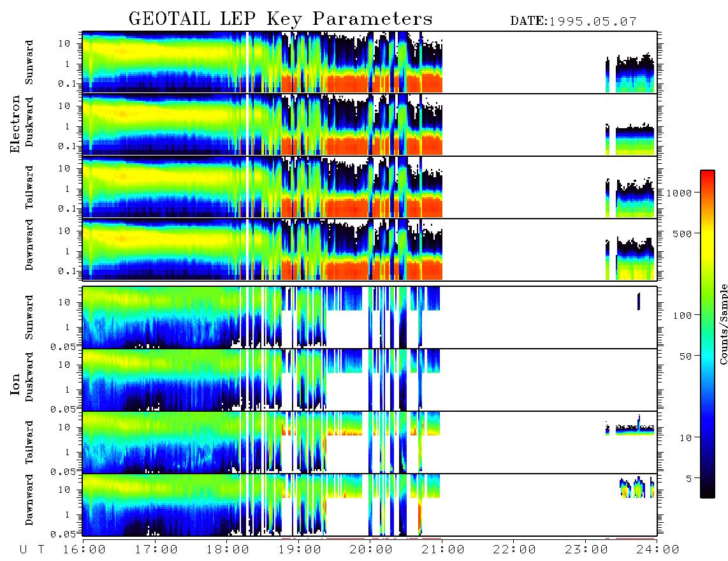
Task: Select the Ion "Sunward" panel label
Action: click(x=29, y=317)
